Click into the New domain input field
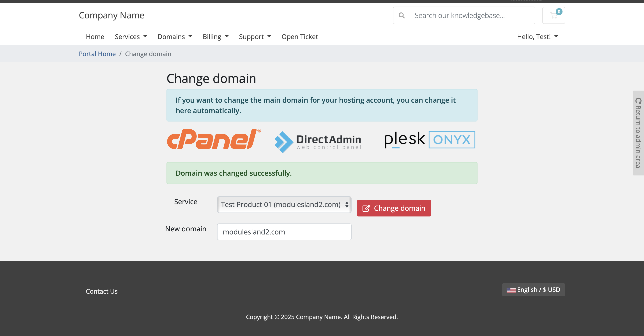The width and height of the screenshot is (644, 336). point(284,232)
